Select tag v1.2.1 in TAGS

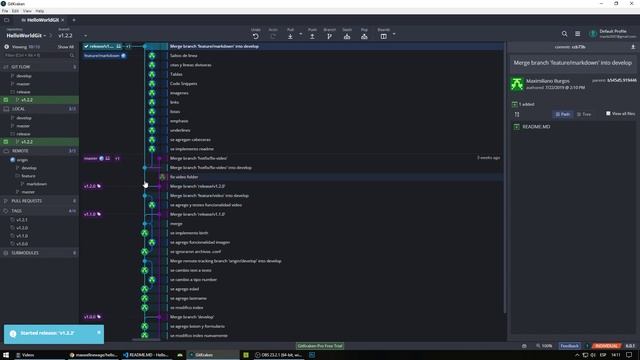pos(22,220)
